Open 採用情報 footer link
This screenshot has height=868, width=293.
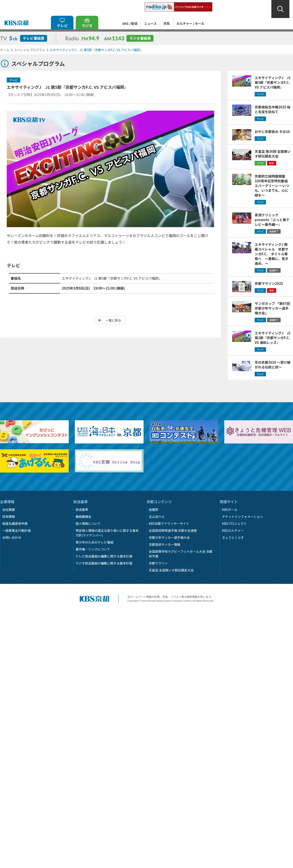8,516
